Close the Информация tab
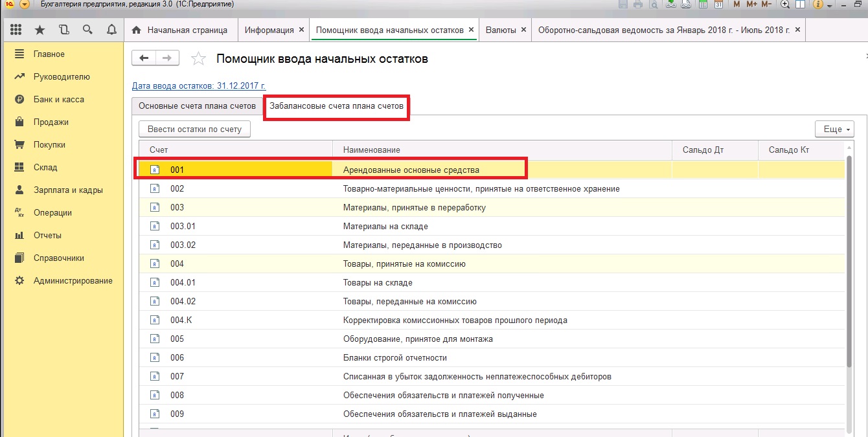Image resolution: width=868 pixels, height=437 pixels. click(x=301, y=30)
